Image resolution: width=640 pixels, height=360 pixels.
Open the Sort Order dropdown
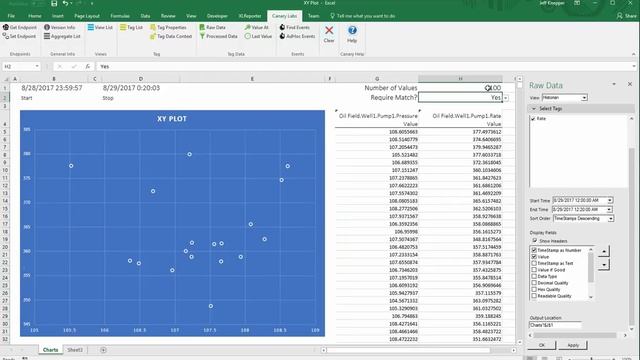[x=611, y=219]
